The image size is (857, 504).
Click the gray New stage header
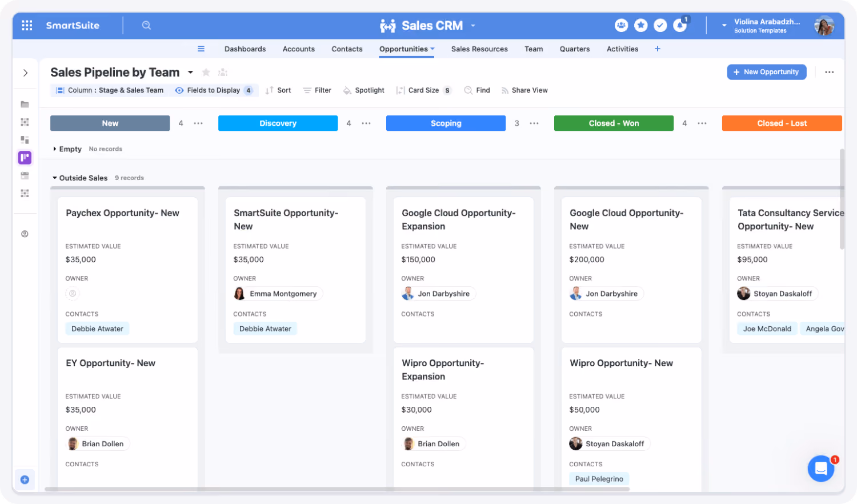point(110,123)
